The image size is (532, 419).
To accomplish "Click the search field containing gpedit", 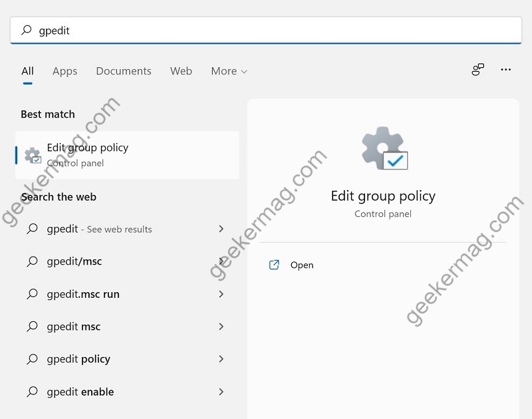I will [x=265, y=30].
